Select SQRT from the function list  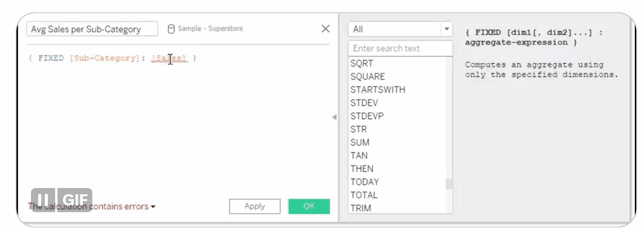362,63
